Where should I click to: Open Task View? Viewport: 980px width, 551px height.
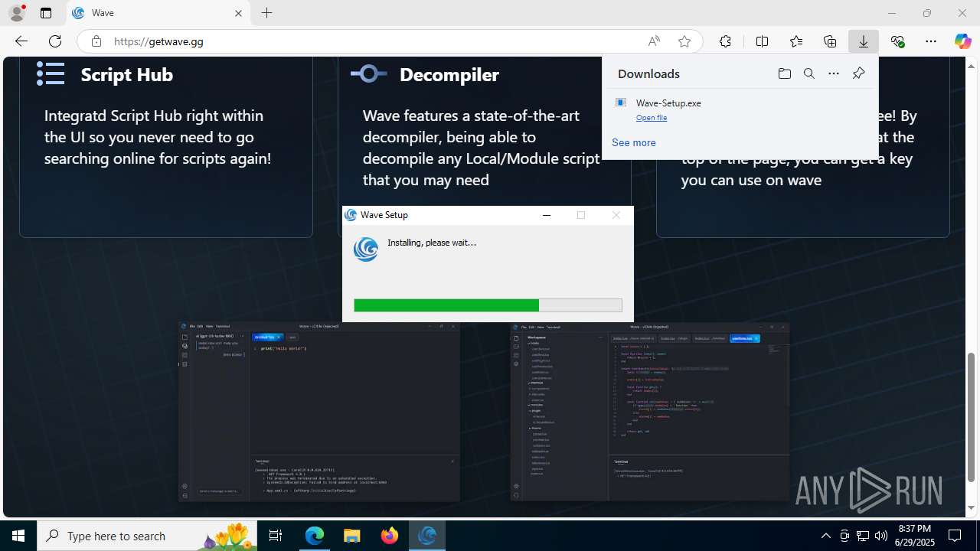(x=276, y=536)
